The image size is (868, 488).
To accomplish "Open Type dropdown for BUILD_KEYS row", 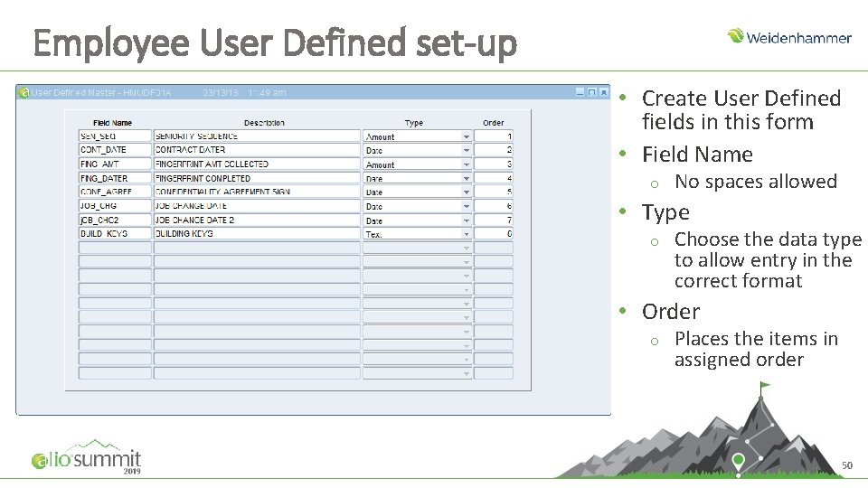I will click(467, 234).
